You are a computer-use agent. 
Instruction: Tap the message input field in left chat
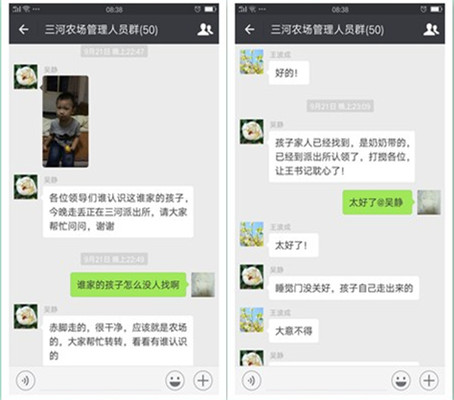tap(100, 380)
